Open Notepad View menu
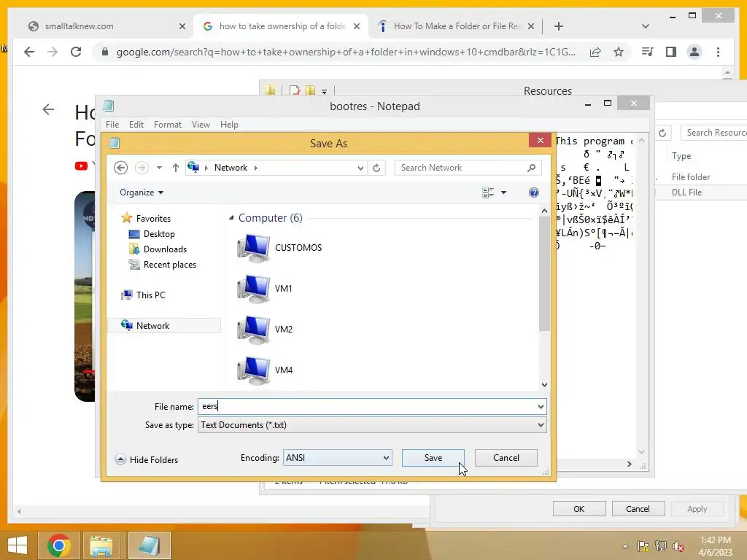This screenshot has width=747, height=560. pyautogui.click(x=201, y=124)
